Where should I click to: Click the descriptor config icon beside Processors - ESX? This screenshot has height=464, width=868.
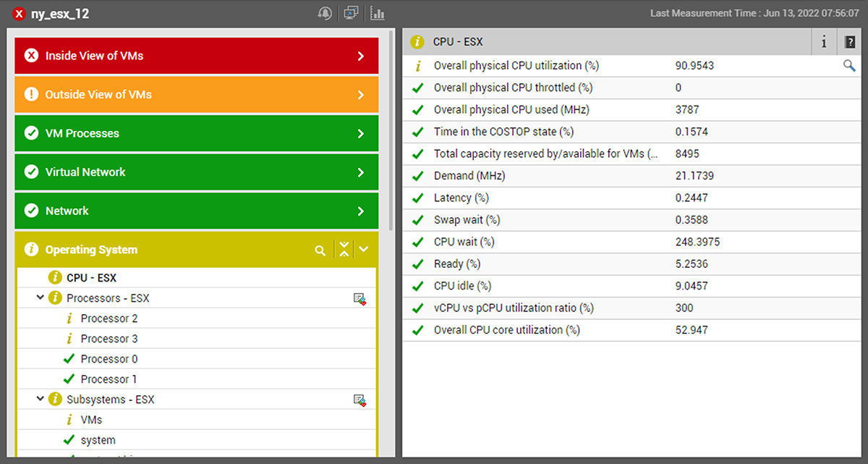(x=359, y=298)
